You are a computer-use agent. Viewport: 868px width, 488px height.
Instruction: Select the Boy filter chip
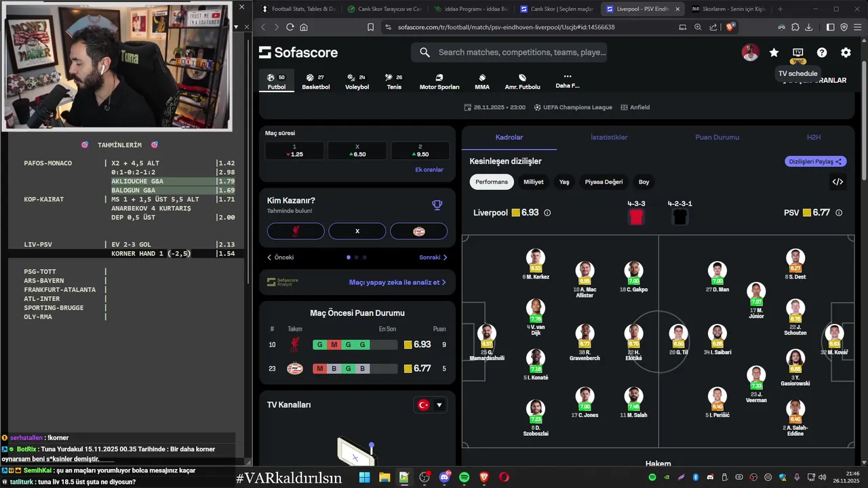(x=644, y=182)
